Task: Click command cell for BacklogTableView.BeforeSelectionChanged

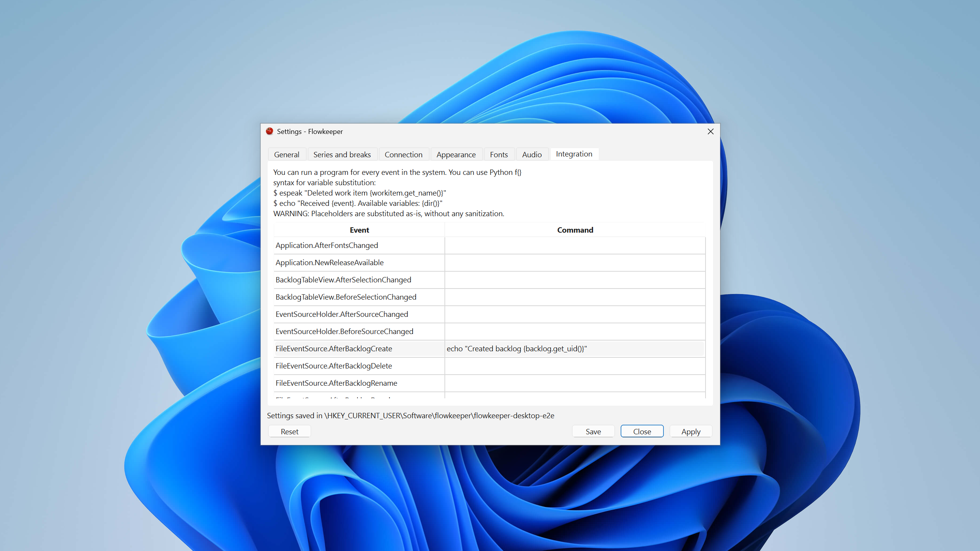Action: (x=575, y=297)
